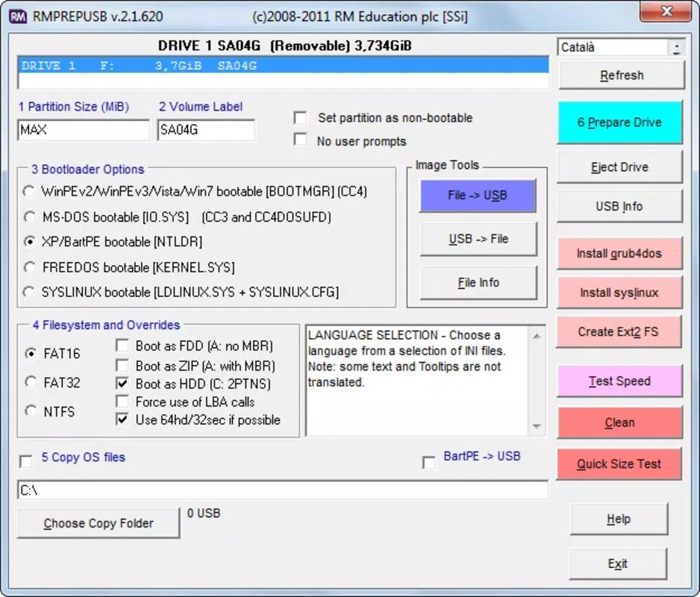Enable Set partition as non-bootable
The height and width of the screenshot is (597, 700).
pos(301,118)
